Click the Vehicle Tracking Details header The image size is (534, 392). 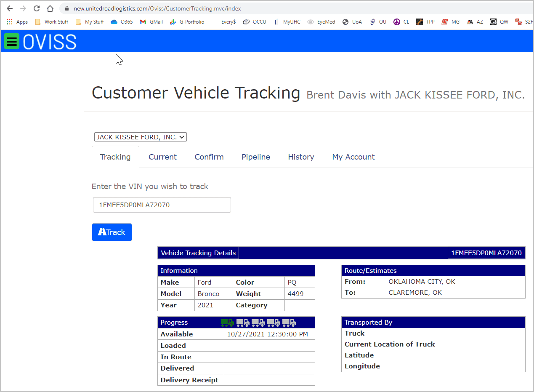198,253
